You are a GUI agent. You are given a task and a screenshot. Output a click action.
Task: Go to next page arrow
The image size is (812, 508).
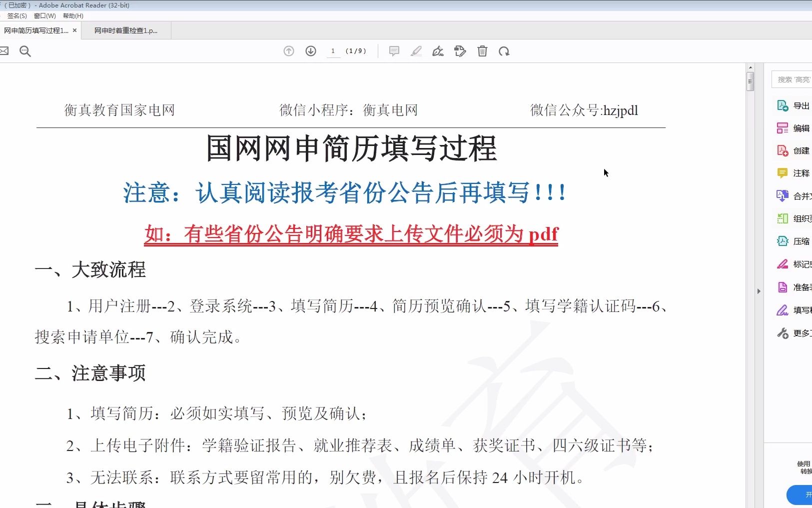(x=311, y=51)
